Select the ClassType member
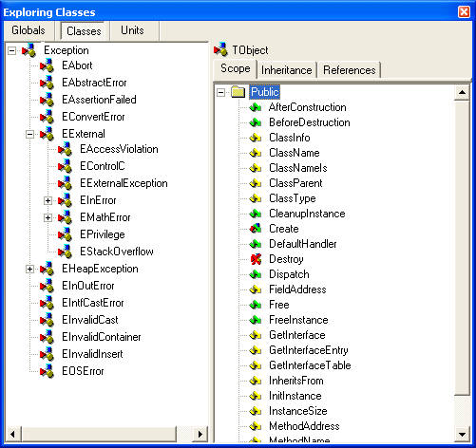 point(293,198)
